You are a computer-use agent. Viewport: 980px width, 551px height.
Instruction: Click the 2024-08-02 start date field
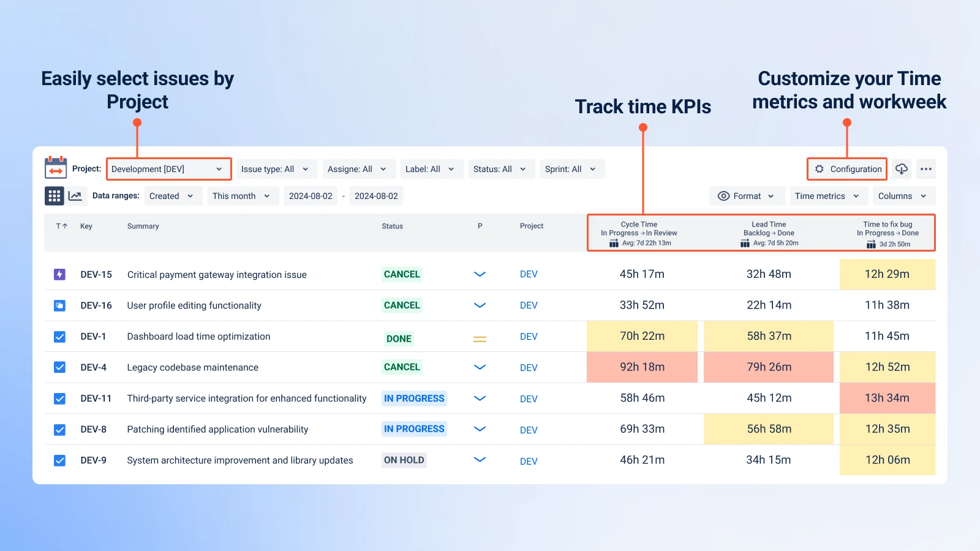pyautogui.click(x=311, y=196)
